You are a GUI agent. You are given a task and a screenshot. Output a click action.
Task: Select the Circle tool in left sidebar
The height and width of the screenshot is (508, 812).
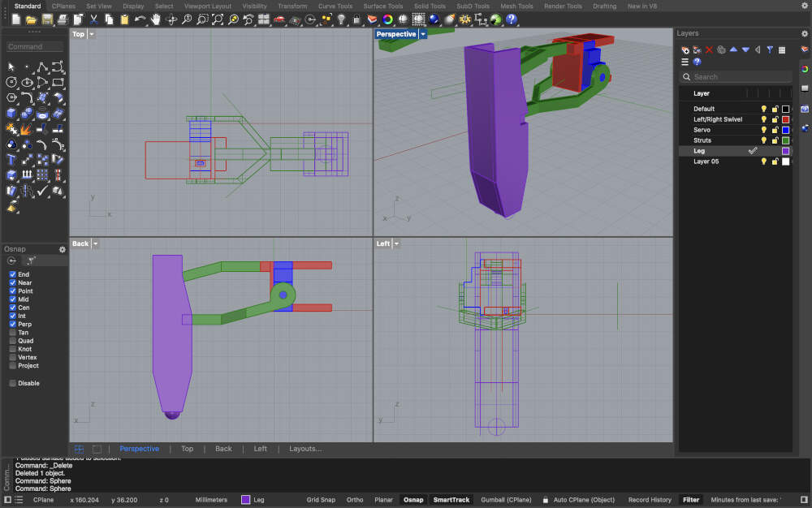11,82
